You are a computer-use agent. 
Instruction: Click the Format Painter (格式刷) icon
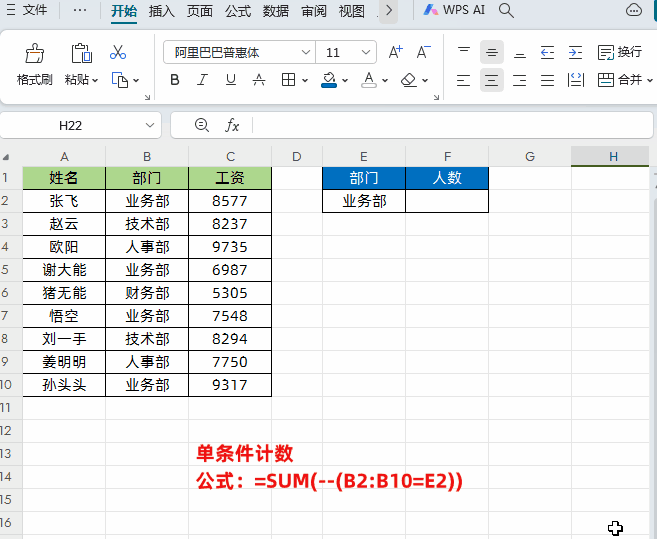tap(34, 53)
